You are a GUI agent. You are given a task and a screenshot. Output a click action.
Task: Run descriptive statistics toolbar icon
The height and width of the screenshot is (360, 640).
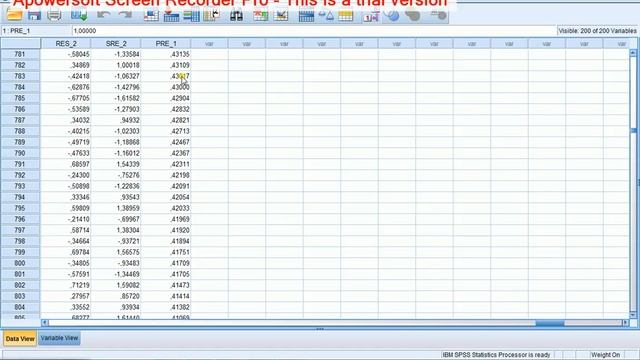(x=211, y=16)
